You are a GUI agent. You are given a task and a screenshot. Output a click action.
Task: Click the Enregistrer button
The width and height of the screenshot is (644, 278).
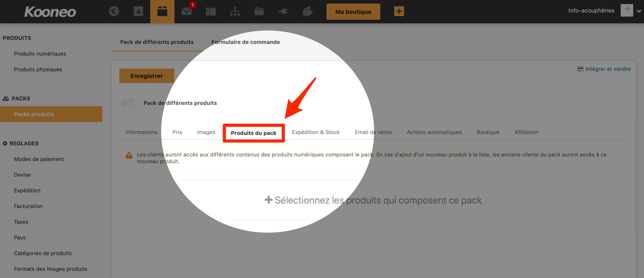(x=146, y=76)
